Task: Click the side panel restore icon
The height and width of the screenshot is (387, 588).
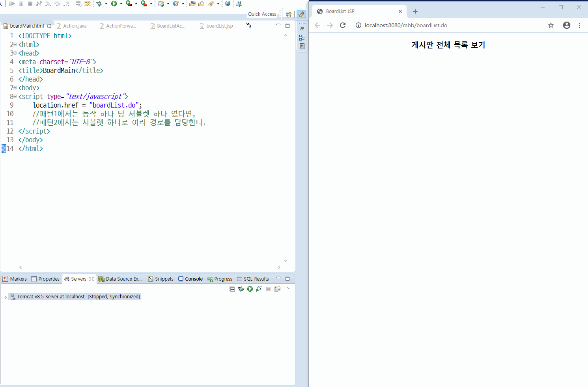Action: pyautogui.click(x=302, y=29)
